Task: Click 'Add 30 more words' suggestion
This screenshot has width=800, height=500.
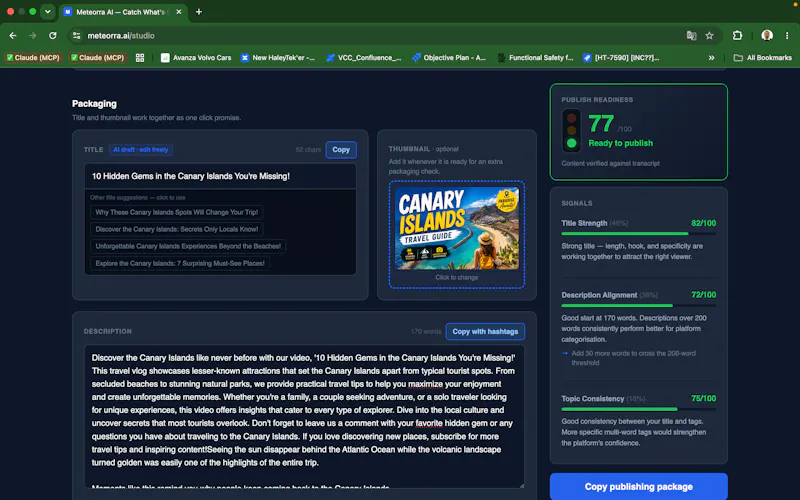Action: coord(633,358)
